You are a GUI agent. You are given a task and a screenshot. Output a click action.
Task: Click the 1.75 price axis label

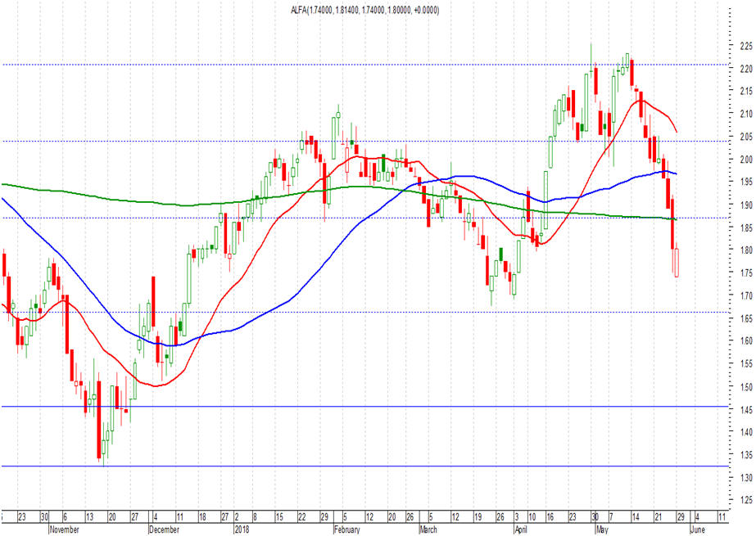[746, 273]
